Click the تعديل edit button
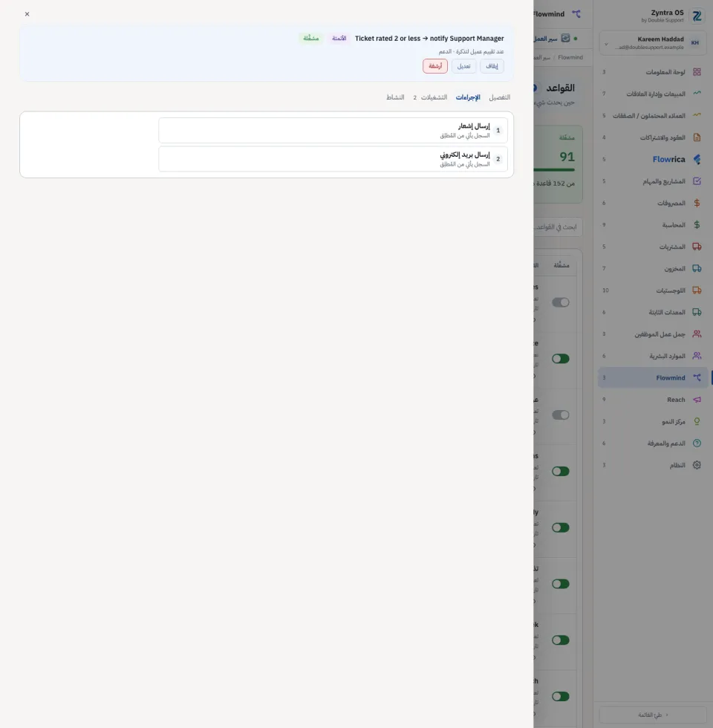This screenshot has width=713, height=728. click(x=463, y=66)
